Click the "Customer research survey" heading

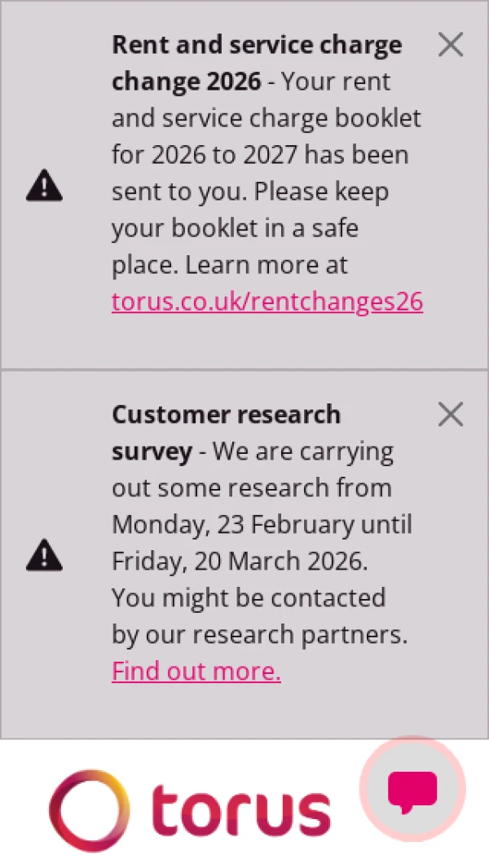pos(226,415)
